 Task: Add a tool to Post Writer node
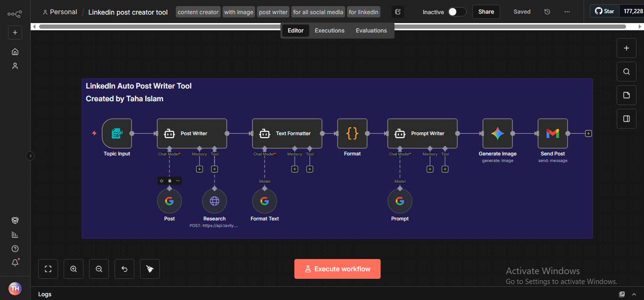pyautogui.click(x=215, y=169)
